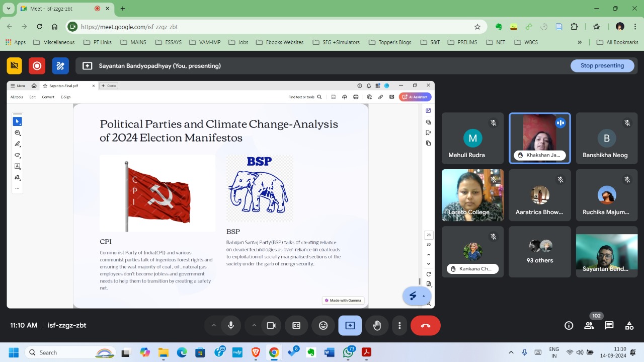Show hidden system tray icons chevron

(x=511, y=352)
